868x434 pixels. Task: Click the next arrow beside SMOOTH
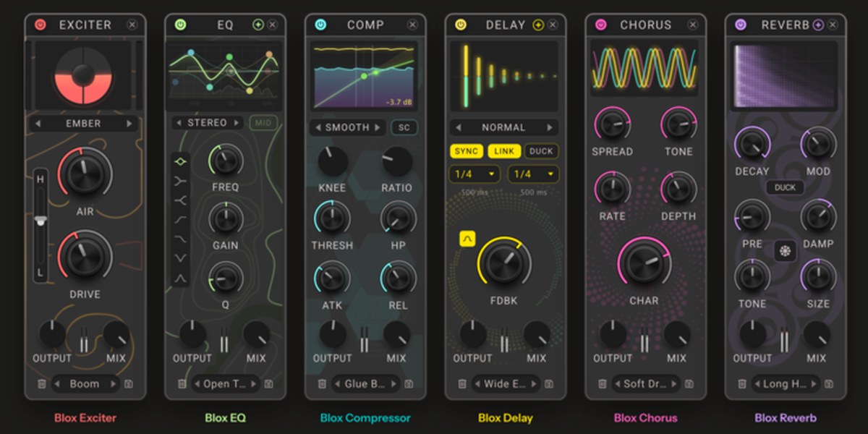click(x=376, y=127)
